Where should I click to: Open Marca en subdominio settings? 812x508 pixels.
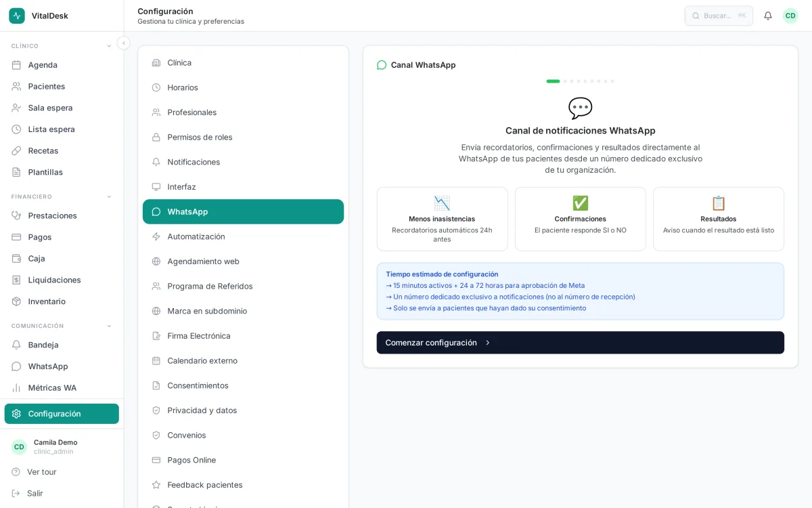243,311
